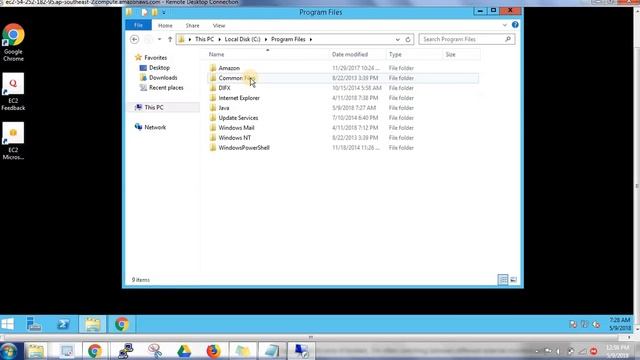Click File Explorer in remote taskbar

pos(93,324)
